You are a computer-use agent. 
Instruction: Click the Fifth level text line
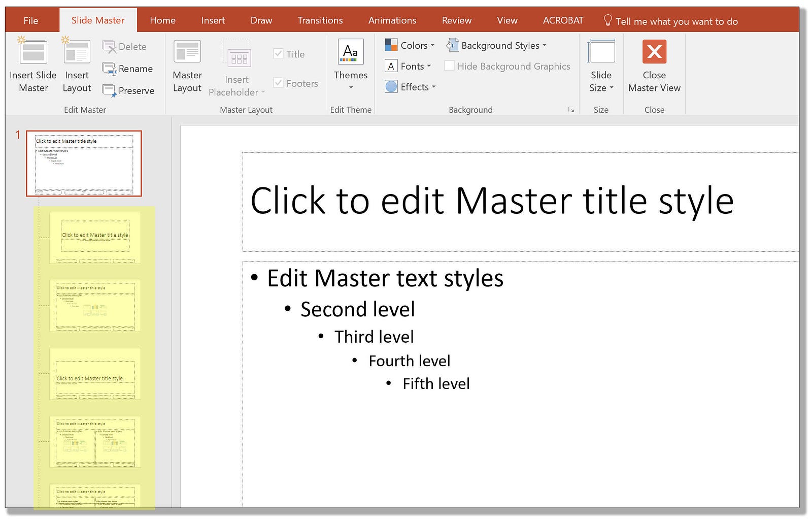click(x=436, y=384)
